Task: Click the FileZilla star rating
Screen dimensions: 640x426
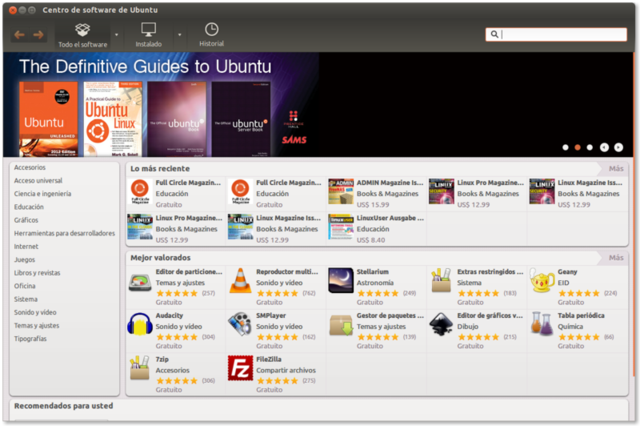Action: [x=277, y=381]
